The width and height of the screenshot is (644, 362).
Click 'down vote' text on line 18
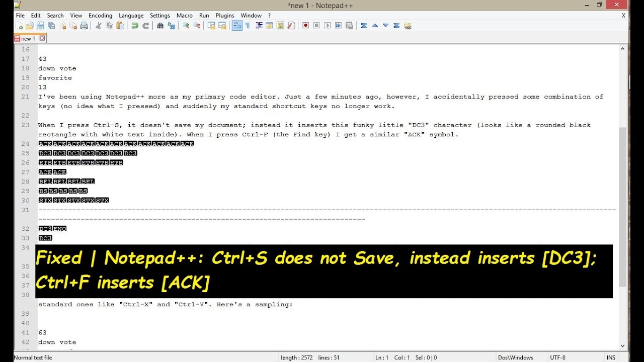coord(57,68)
